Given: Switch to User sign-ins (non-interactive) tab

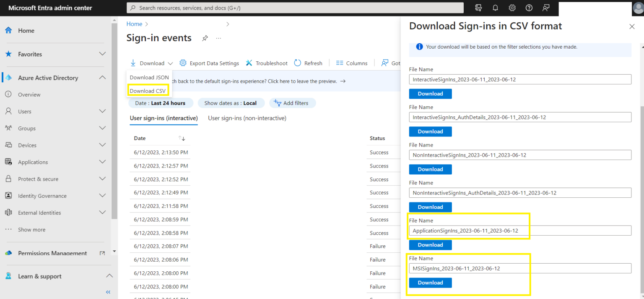Looking at the screenshot, I should 247,118.
